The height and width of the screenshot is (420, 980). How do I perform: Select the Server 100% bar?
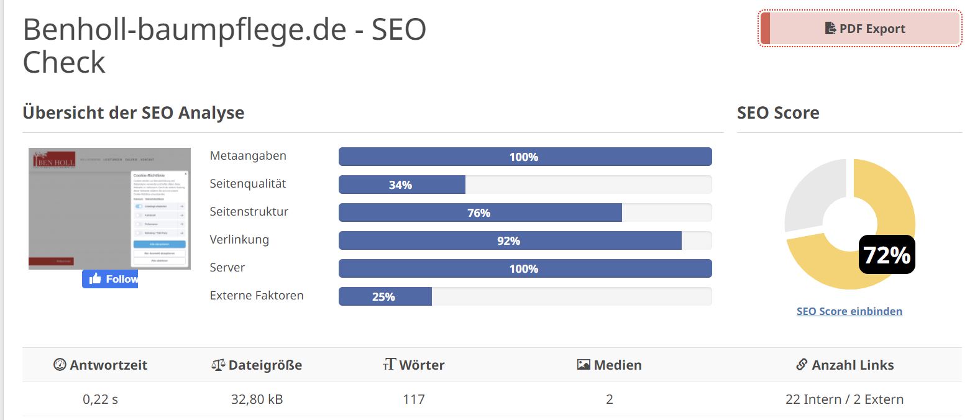pos(525,268)
